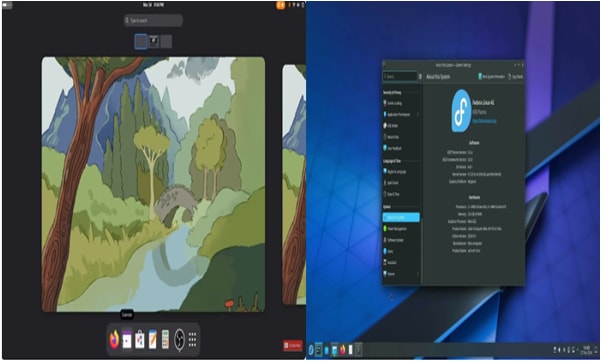Open the GNOME system status menu

click(x=296, y=5)
